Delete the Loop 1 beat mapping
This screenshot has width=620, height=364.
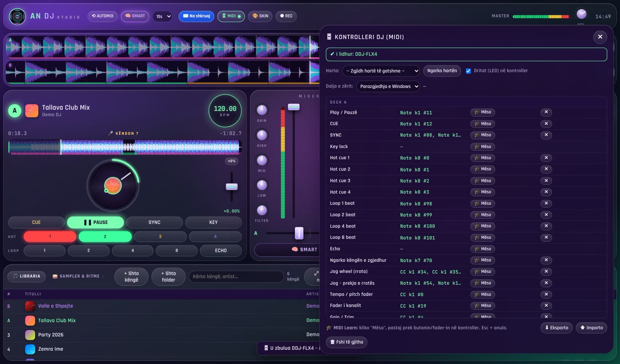coord(546,203)
